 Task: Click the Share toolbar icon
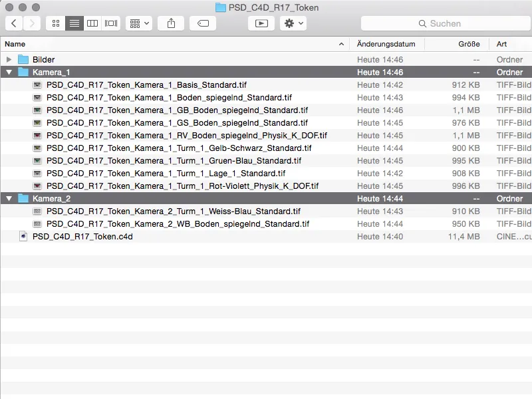(172, 23)
